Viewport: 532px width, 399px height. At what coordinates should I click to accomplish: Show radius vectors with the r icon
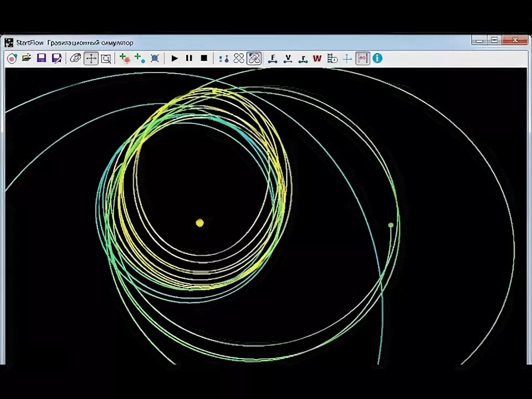pos(303,59)
